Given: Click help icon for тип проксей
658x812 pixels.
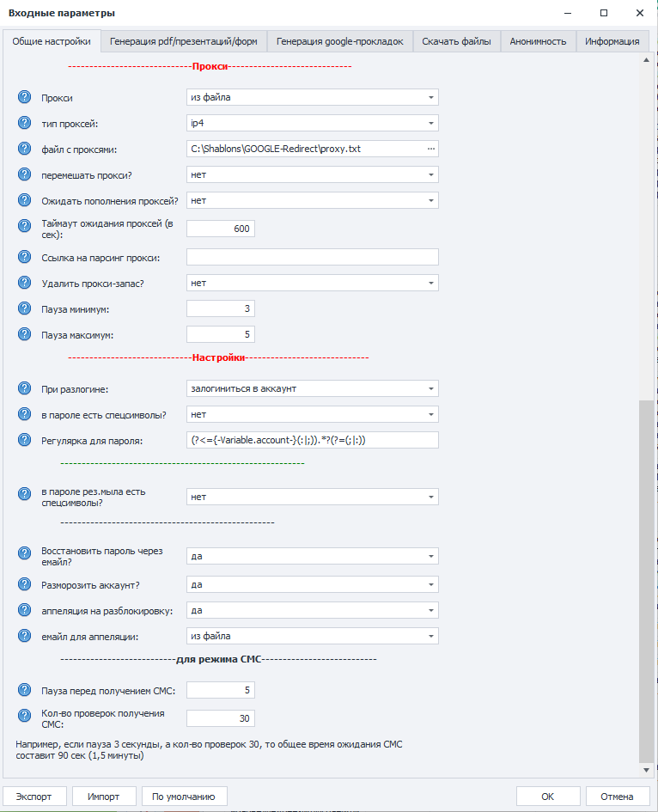Looking at the screenshot, I should point(24,123).
